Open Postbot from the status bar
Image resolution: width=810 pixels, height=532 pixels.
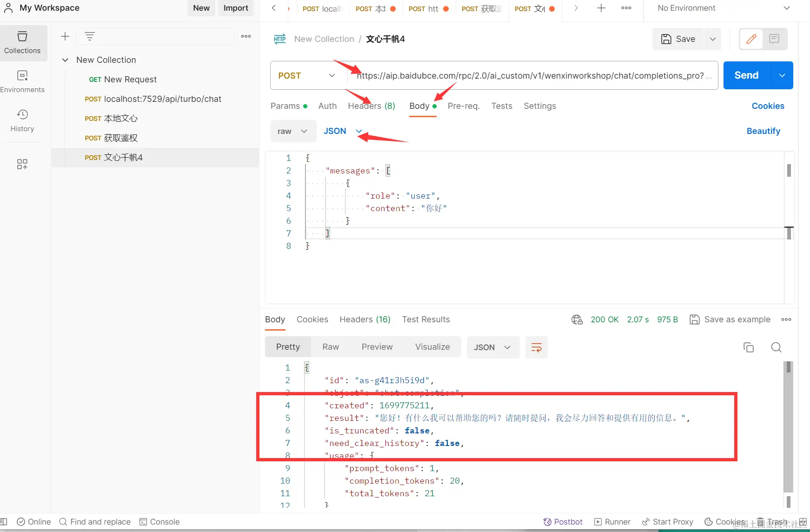coord(563,522)
